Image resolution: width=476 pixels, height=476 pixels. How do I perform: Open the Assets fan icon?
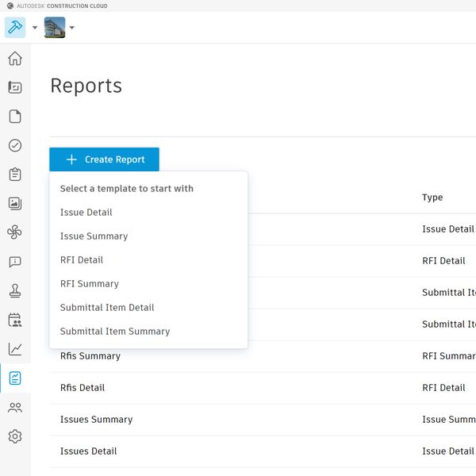pos(15,232)
